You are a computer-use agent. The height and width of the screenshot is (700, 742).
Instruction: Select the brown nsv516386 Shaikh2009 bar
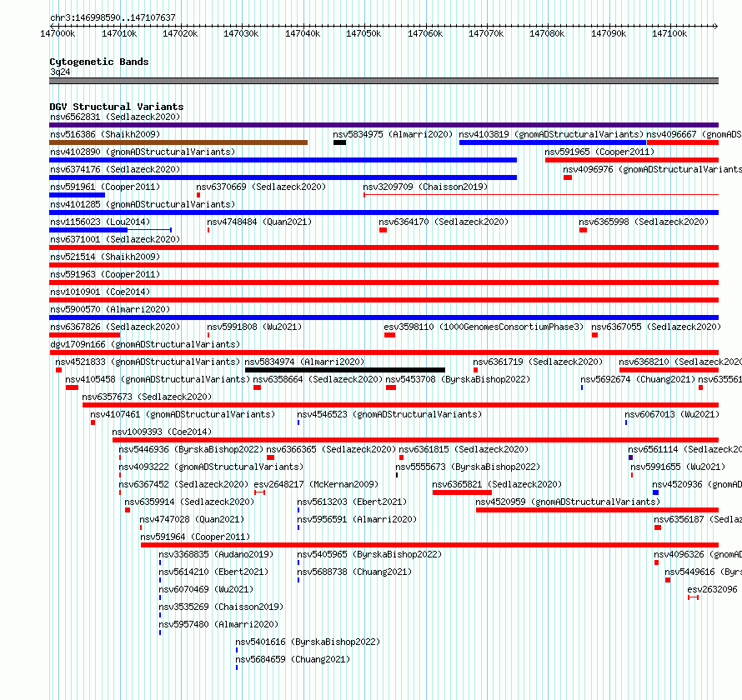pos(178,142)
